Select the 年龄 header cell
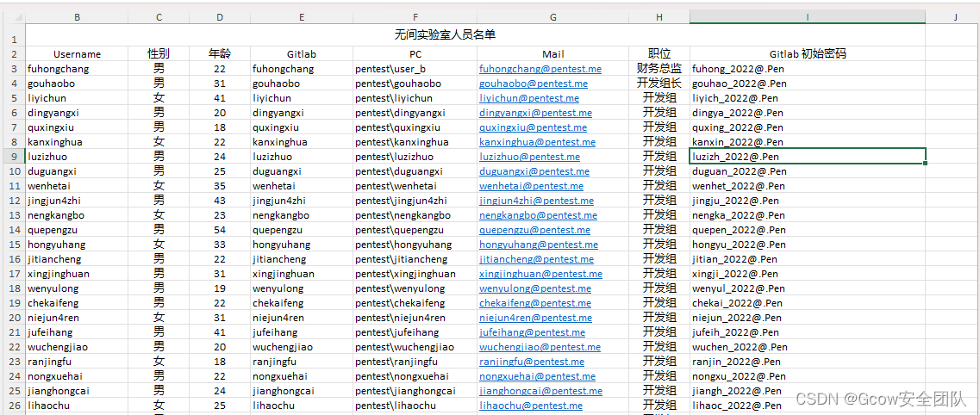The image size is (980, 415). pos(220,54)
